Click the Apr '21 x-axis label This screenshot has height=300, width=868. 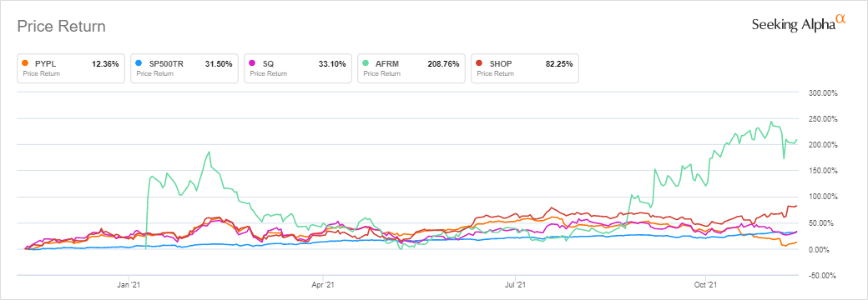pyautogui.click(x=322, y=285)
